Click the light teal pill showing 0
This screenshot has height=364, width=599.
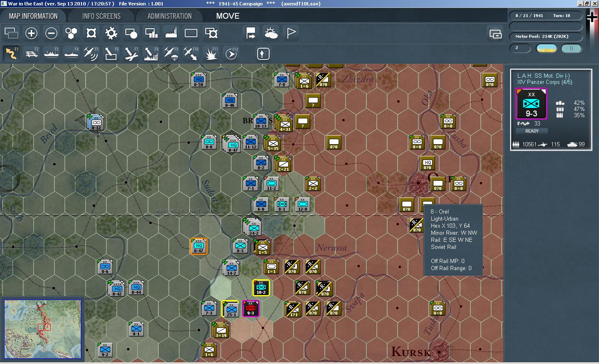pyautogui.click(x=571, y=49)
